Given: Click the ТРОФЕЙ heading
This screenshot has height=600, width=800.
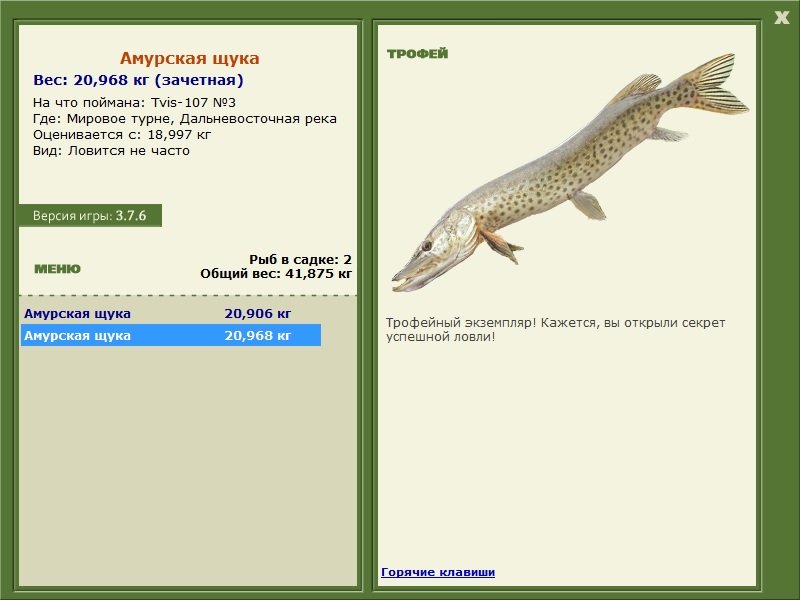Looking at the screenshot, I should (417, 54).
